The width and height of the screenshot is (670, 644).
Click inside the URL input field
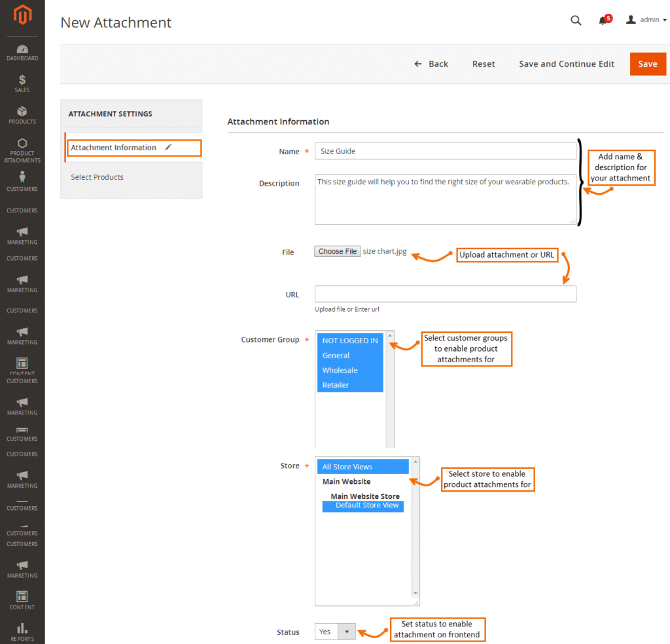click(x=445, y=294)
